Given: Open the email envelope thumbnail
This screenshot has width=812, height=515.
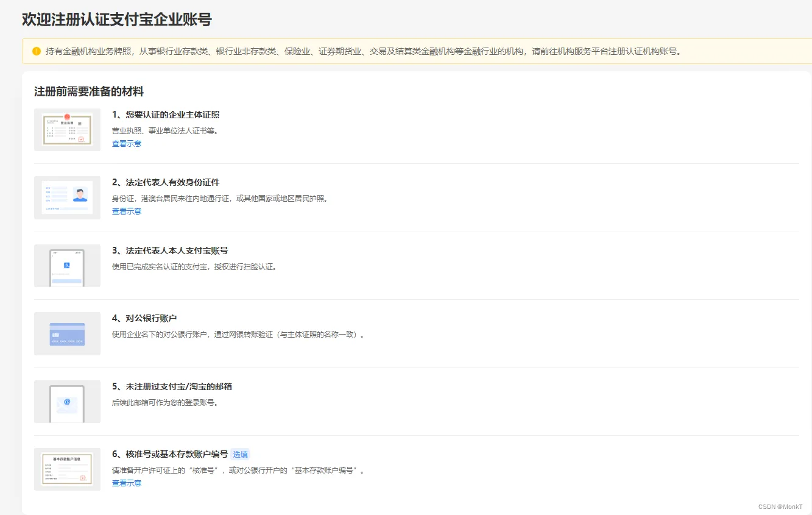Looking at the screenshot, I should [x=67, y=402].
